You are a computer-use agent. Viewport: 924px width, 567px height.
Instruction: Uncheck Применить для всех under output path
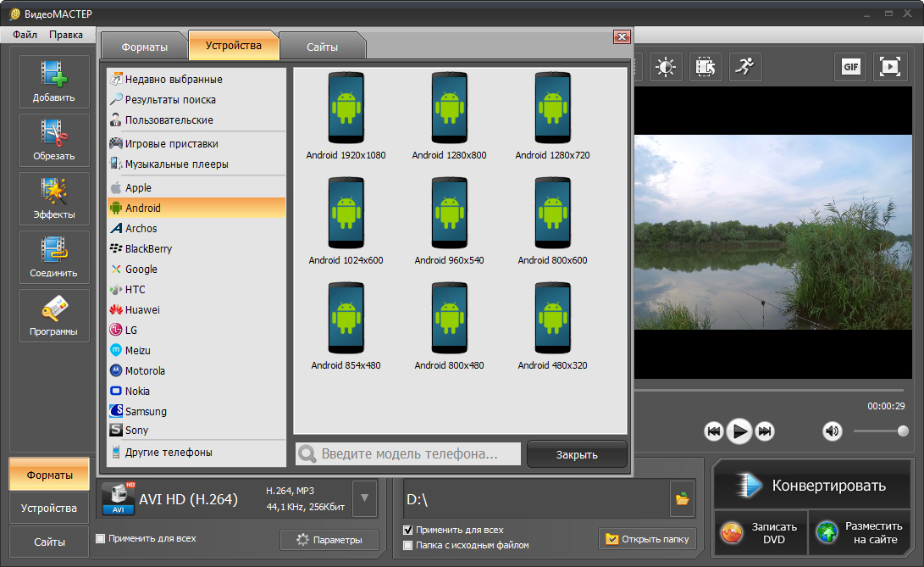(407, 530)
